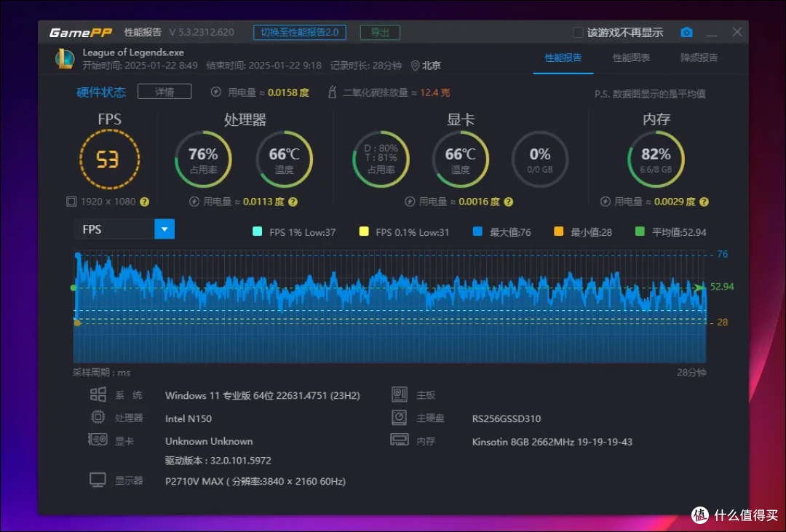Click the processor 66℃ temperature gauge
The image size is (786, 532).
click(285, 159)
